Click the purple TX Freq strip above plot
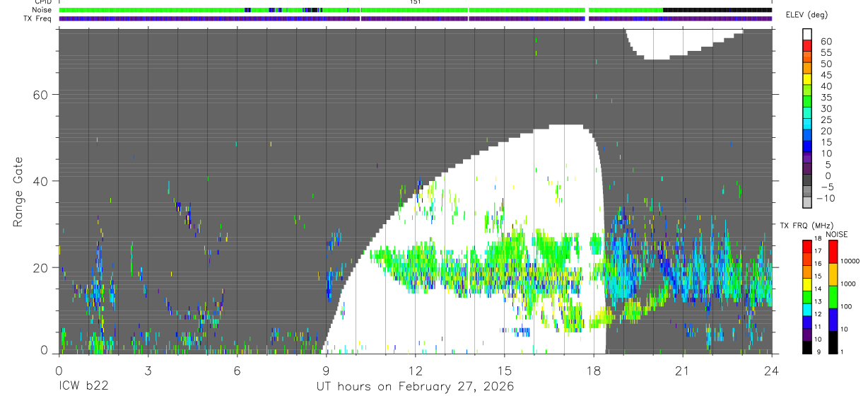The width and height of the screenshot is (868, 401). point(415,18)
